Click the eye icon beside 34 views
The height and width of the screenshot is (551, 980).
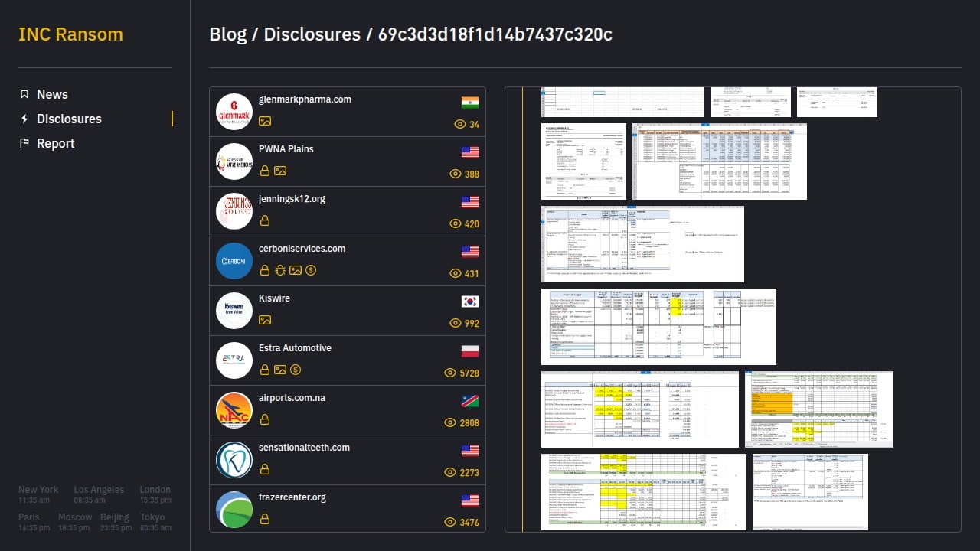click(x=460, y=124)
